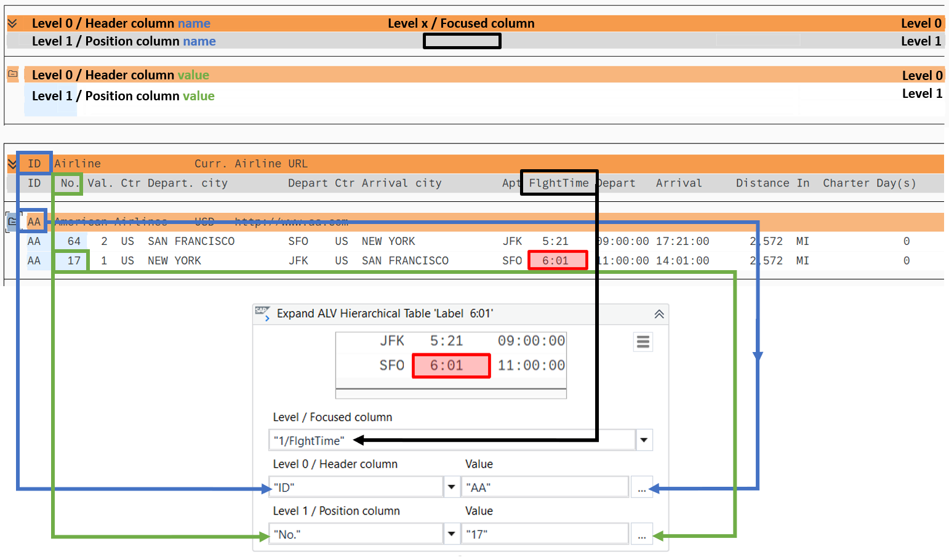The height and width of the screenshot is (560, 949).
Task: Toggle the double-chevron in the Level 0 name header
Action: point(12,23)
